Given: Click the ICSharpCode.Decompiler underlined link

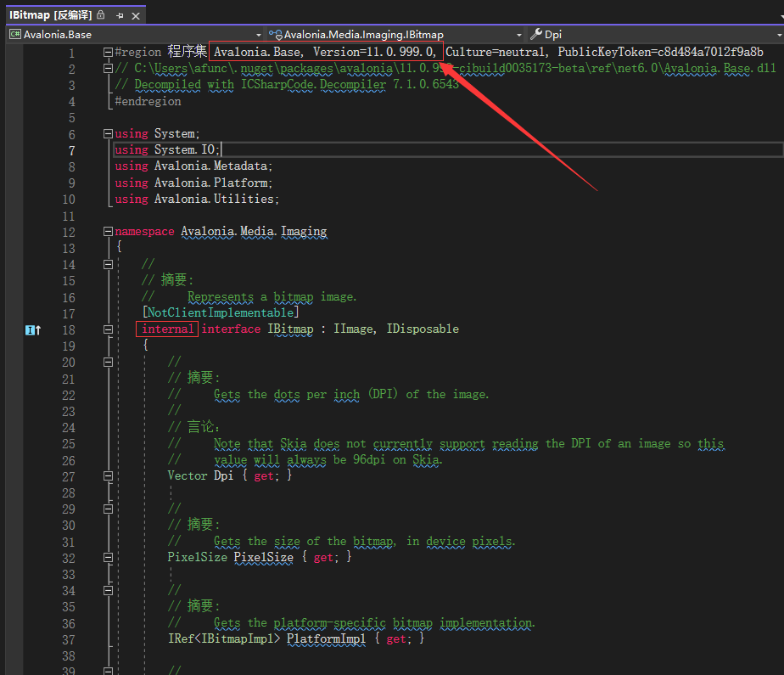Looking at the screenshot, I should point(311,85).
